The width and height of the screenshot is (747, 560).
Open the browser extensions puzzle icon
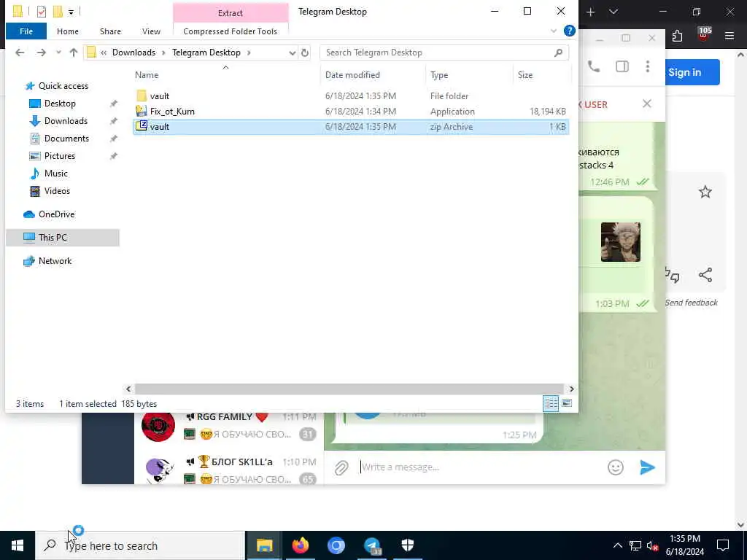[677, 36]
